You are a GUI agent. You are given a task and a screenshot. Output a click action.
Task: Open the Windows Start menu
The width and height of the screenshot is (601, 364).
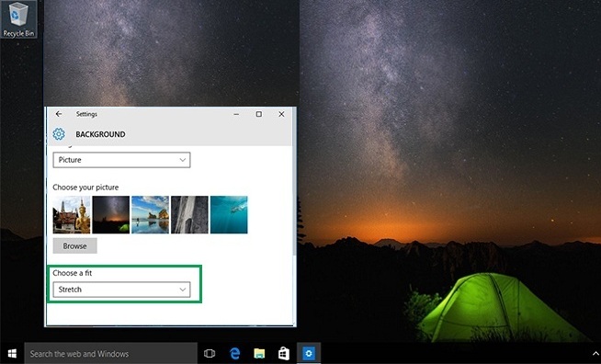(12, 353)
